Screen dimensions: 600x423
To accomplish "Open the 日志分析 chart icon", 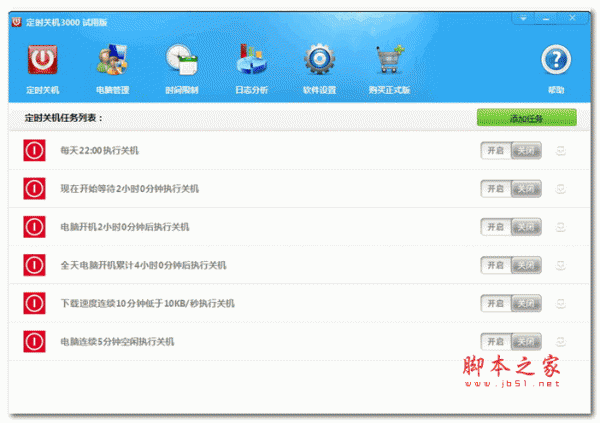I will (251, 59).
